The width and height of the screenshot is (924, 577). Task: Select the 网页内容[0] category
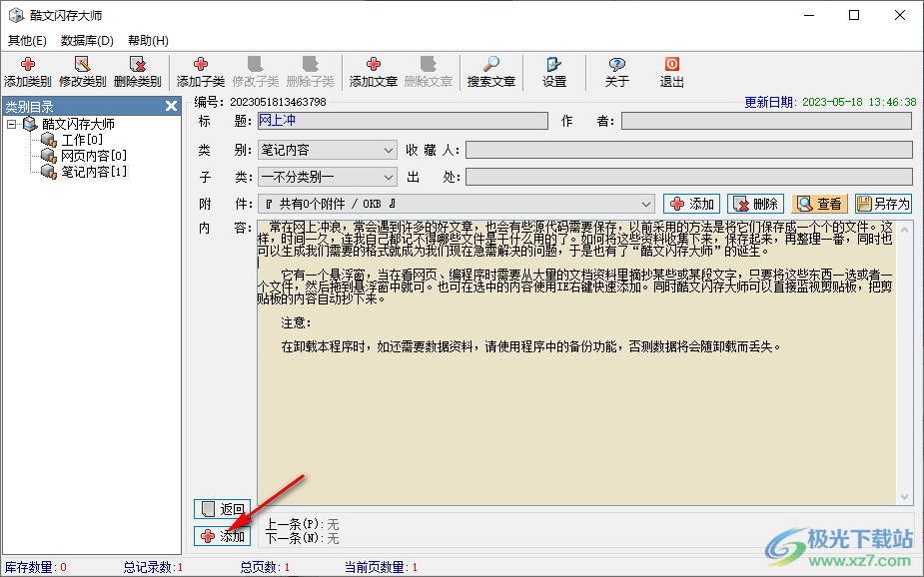(x=94, y=156)
